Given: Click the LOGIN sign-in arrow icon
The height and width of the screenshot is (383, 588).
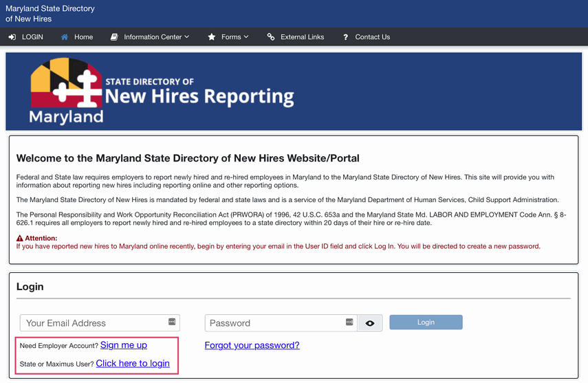Looking at the screenshot, I should point(12,37).
